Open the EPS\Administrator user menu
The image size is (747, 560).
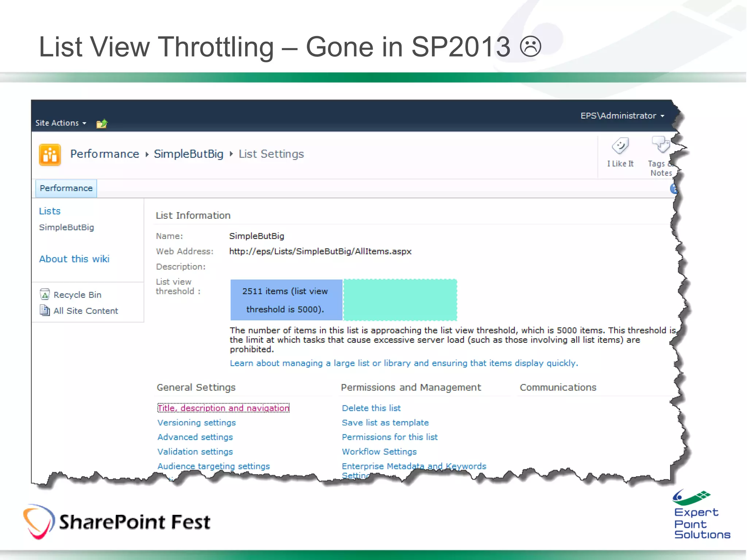(622, 116)
